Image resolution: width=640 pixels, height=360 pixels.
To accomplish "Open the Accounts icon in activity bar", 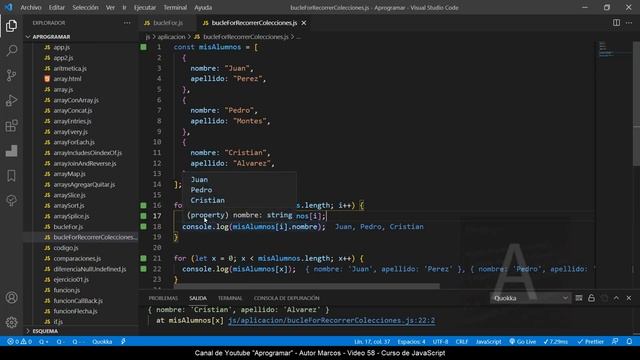I will click(11, 298).
